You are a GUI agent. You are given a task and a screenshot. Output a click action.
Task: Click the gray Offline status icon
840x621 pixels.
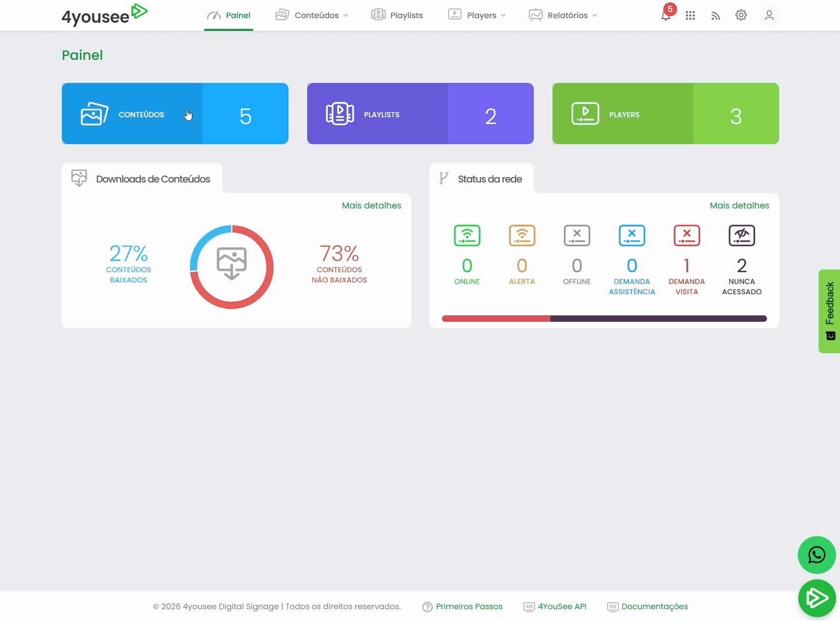[x=577, y=235]
